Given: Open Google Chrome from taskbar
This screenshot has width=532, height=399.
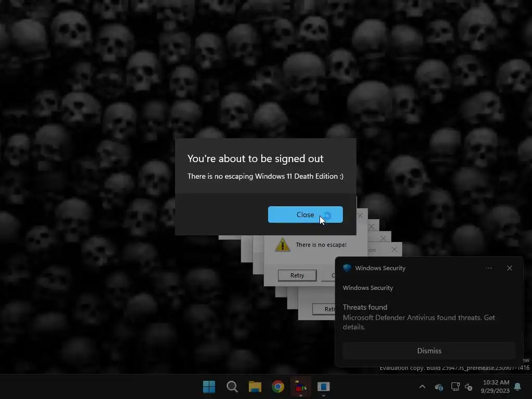Looking at the screenshot, I should click(278, 387).
